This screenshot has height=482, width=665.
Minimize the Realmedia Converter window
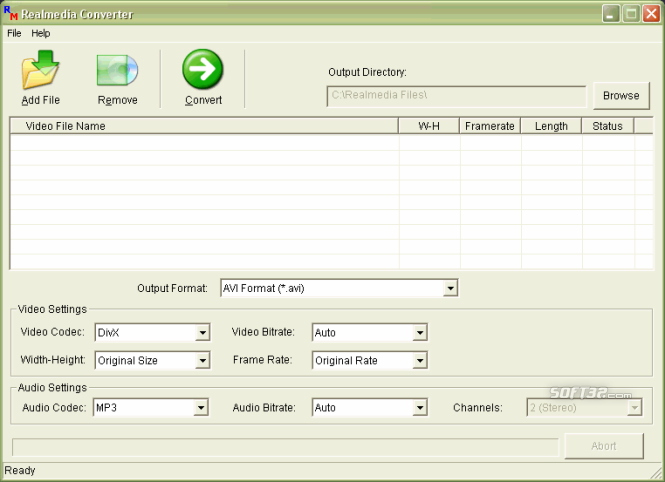pyautogui.click(x=610, y=14)
